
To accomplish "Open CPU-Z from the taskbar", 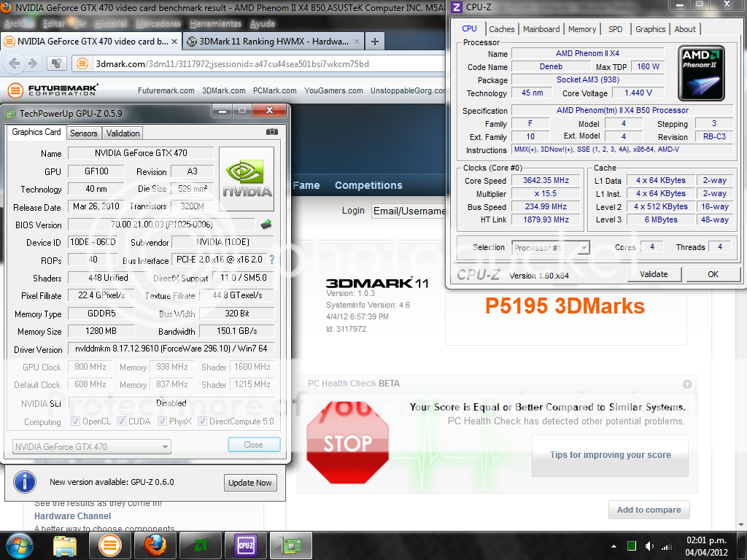I will point(246,545).
